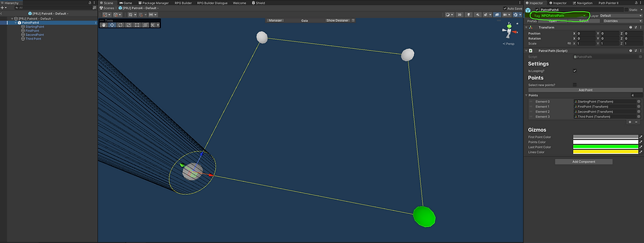Click the Show Designer button
Image resolution: width=644 pixels, height=243 pixels.
337,21
